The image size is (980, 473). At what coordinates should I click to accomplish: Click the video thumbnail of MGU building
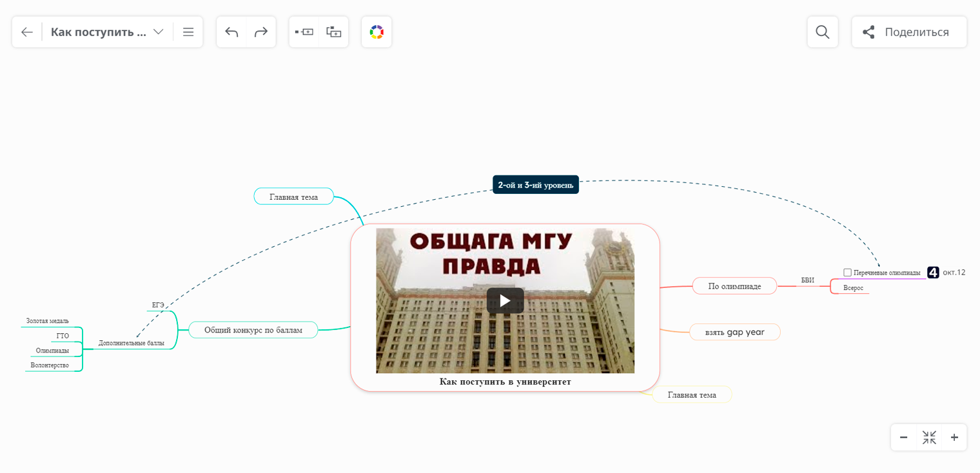click(505, 300)
